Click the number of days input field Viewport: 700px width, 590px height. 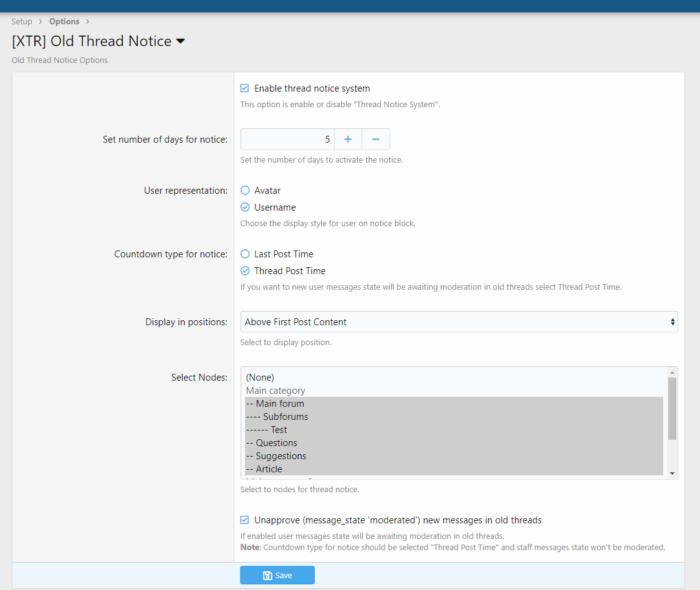[x=287, y=140]
